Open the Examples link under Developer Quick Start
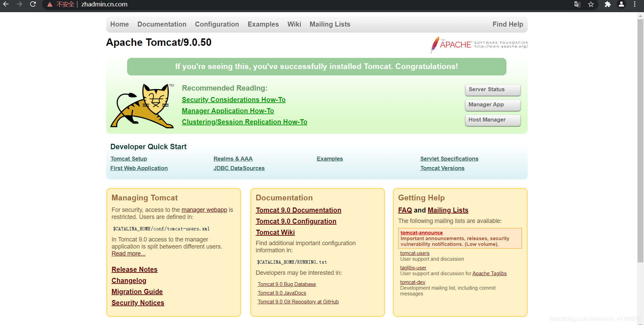This screenshot has height=325, width=644. [330, 159]
